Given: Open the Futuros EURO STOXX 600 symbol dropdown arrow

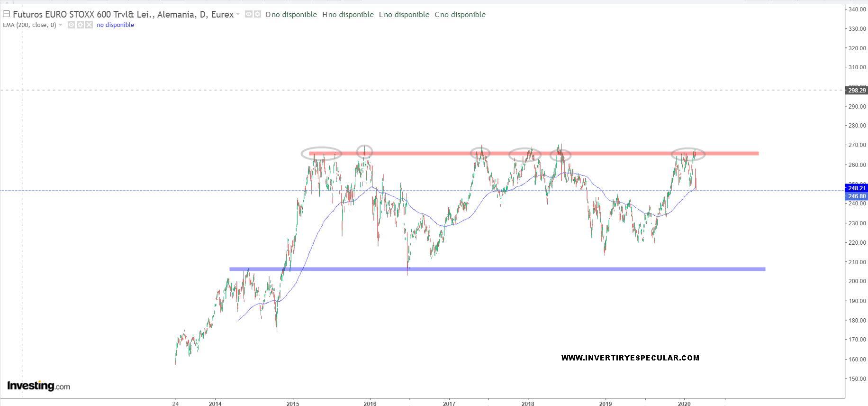Looking at the screenshot, I should 238,14.
